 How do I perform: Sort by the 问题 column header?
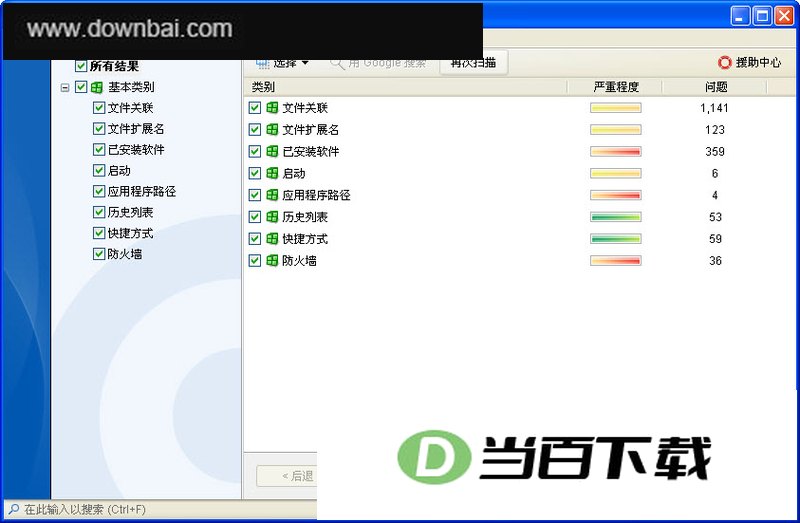[x=715, y=87]
